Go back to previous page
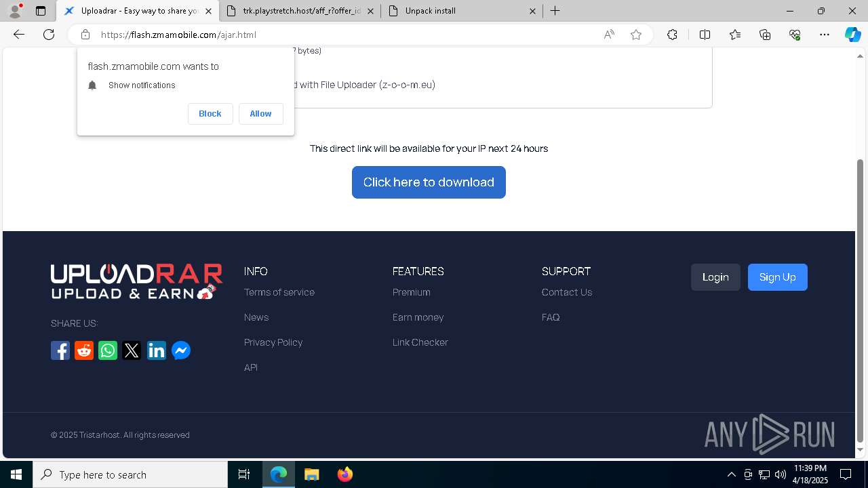This screenshot has width=868, height=488. tap(19, 35)
